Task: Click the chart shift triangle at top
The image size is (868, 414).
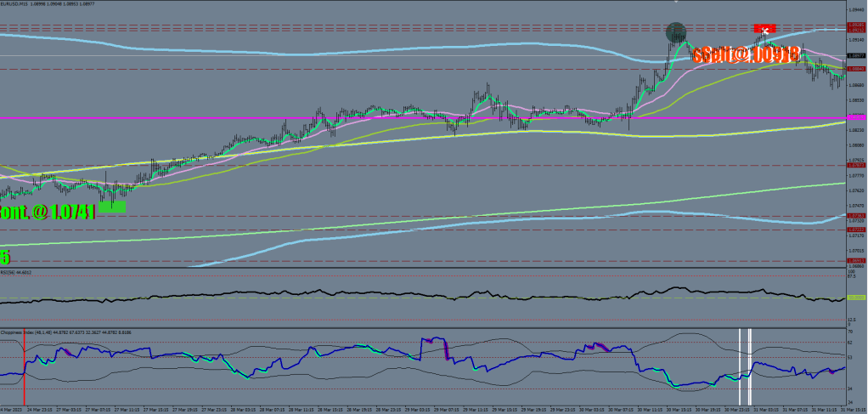Action: coord(677,3)
